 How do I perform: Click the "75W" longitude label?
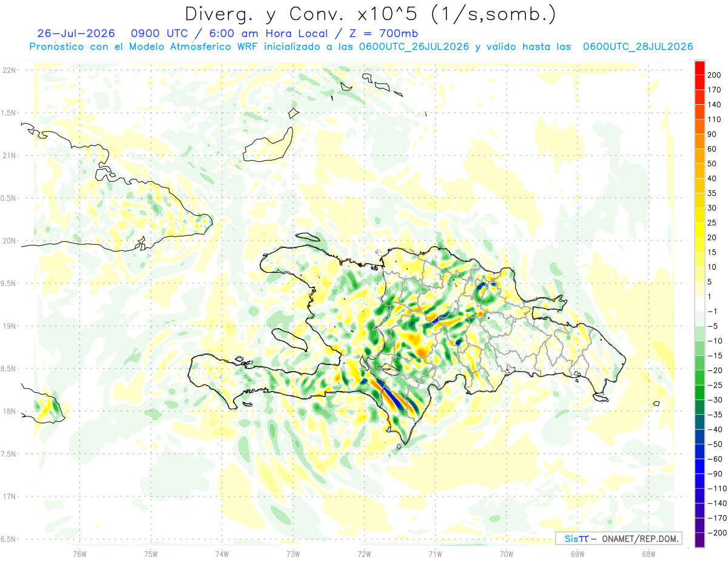click(x=150, y=554)
